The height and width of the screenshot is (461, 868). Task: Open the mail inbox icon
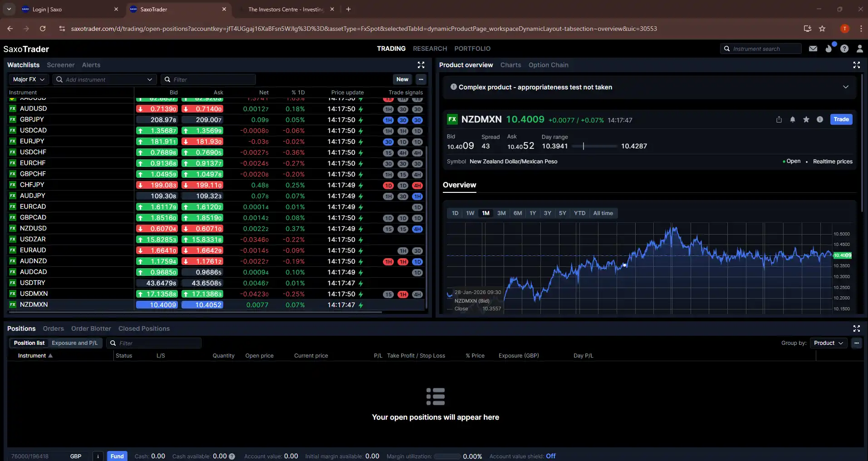(813, 49)
